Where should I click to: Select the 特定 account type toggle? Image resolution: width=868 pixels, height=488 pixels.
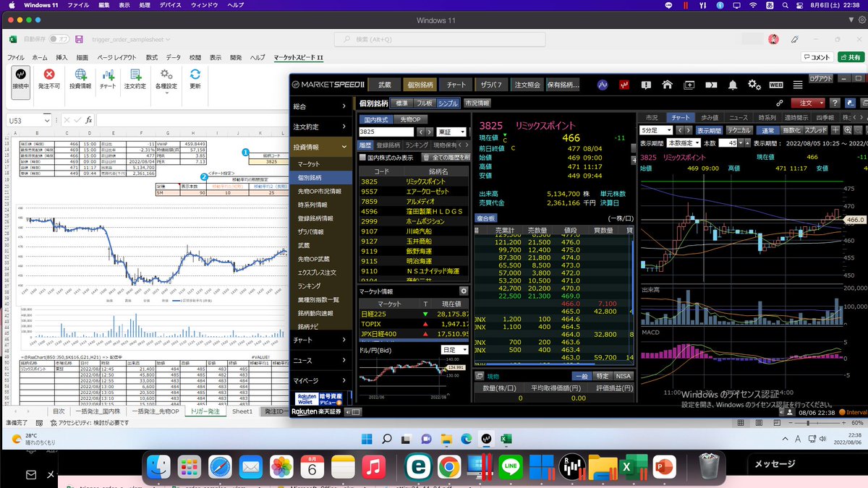(603, 376)
